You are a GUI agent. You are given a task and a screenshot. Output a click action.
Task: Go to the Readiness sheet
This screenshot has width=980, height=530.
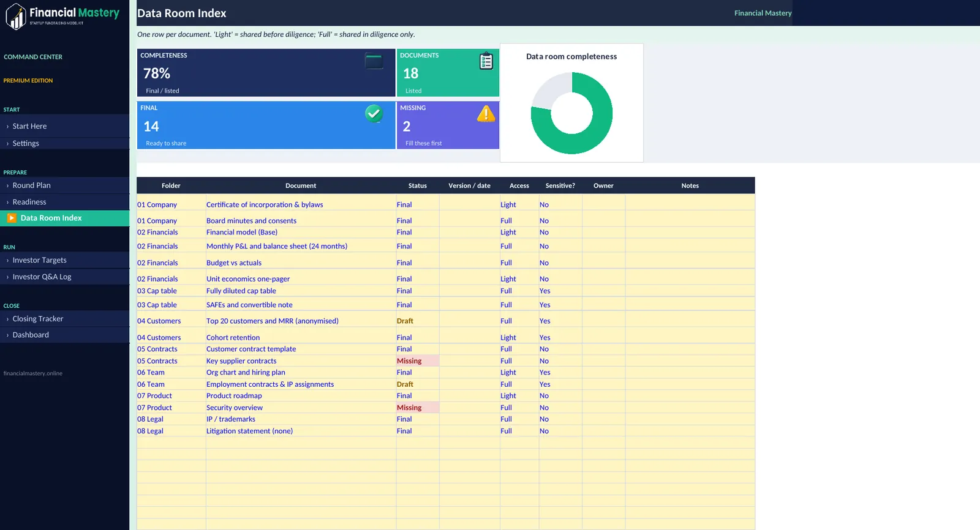pos(65,202)
